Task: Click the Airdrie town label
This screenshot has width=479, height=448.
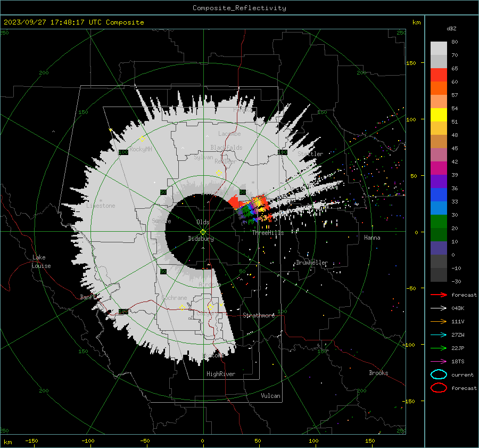Action: pyautogui.click(x=210, y=284)
